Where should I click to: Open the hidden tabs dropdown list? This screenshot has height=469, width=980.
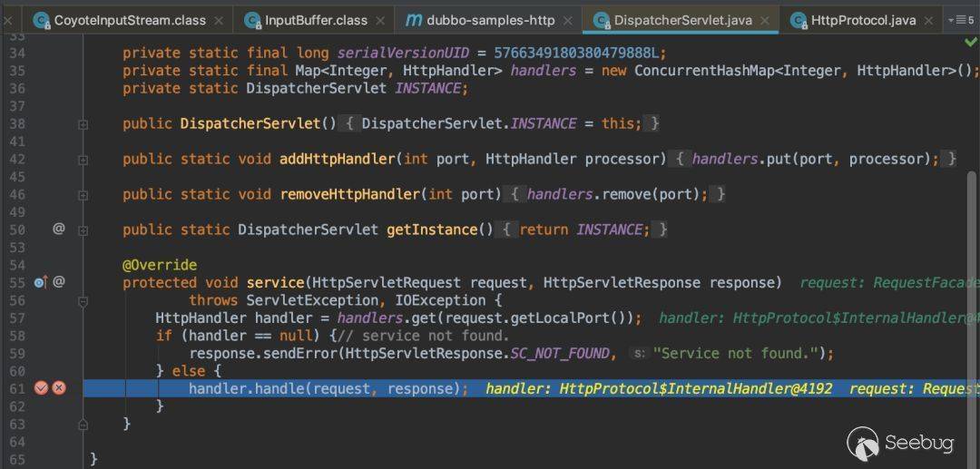click(960, 21)
